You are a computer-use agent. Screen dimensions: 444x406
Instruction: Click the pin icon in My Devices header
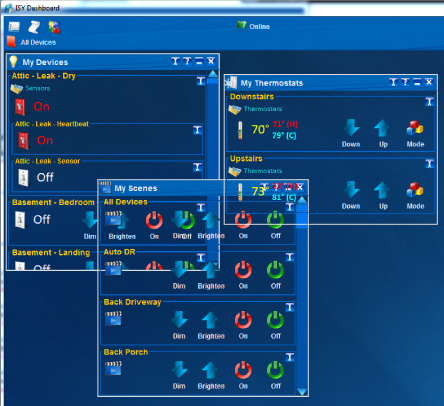[175, 61]
